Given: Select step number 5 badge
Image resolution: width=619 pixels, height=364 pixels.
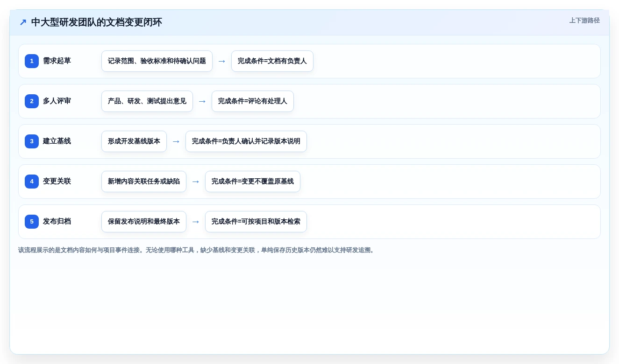Looking at the screenshot, I should click(32, 222).
